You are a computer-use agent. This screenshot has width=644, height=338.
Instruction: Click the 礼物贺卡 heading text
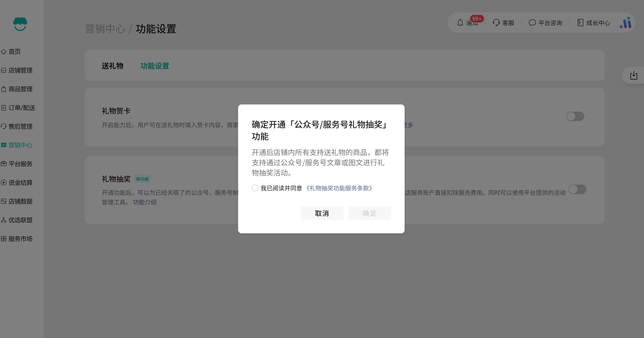[x=116, y=111]
